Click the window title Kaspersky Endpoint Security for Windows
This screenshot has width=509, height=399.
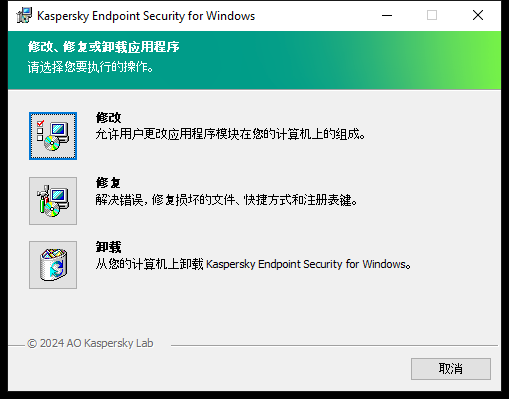[146, 16]
